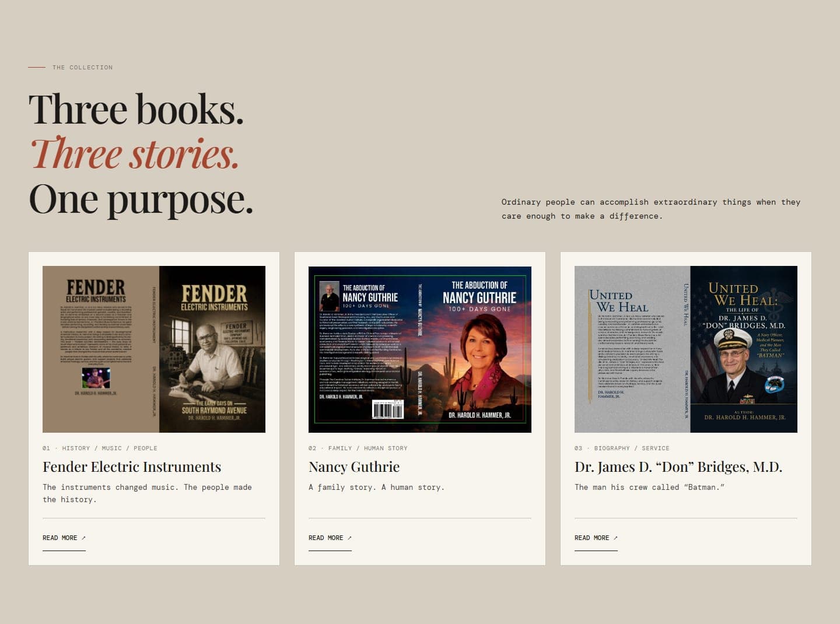Click the "Three books." heading line
The width and height of the screenshot is (840, 624).
click(x=136, y=109)
